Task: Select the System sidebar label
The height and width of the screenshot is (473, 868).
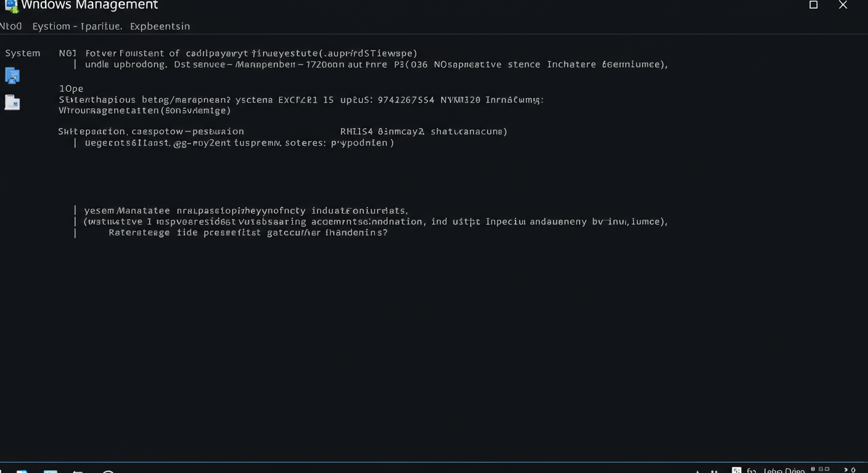Action: point(23,54)
